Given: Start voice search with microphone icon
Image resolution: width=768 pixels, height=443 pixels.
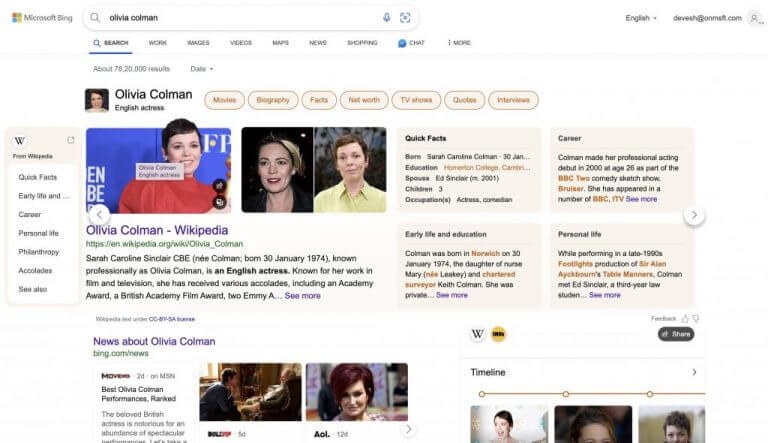Looking at the screenshot, I should 386,18.
